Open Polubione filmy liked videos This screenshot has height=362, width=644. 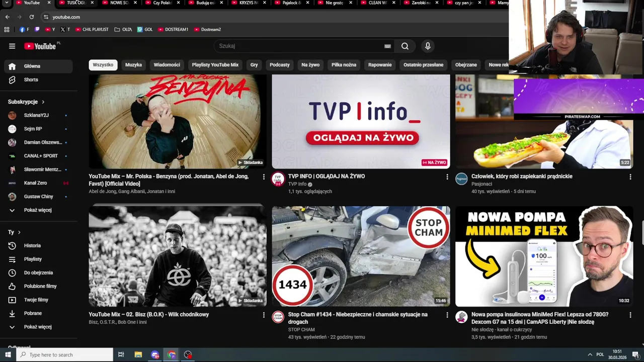coord(38,287)
